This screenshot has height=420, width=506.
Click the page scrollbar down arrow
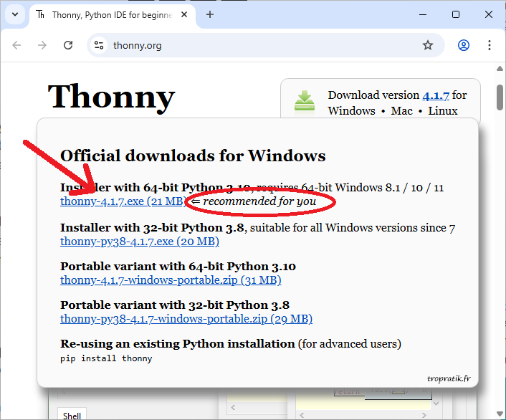500,414
